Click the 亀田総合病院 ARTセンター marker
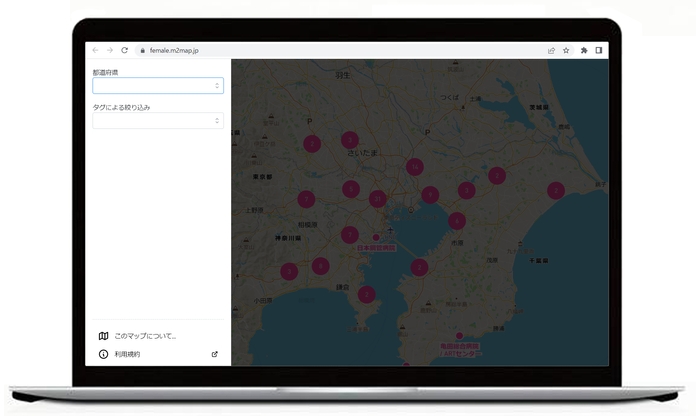700x416 pixels. (459, 336)
